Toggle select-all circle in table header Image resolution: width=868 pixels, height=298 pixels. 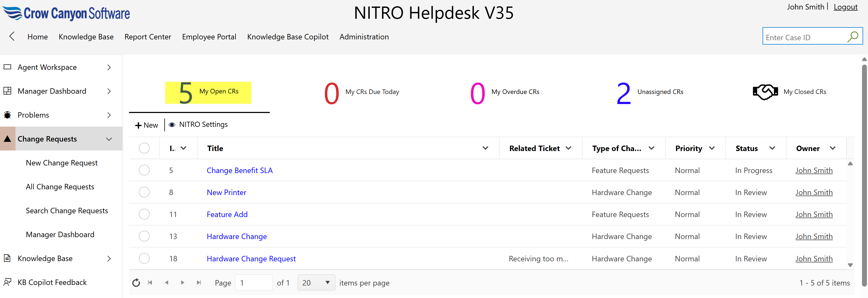144,148
